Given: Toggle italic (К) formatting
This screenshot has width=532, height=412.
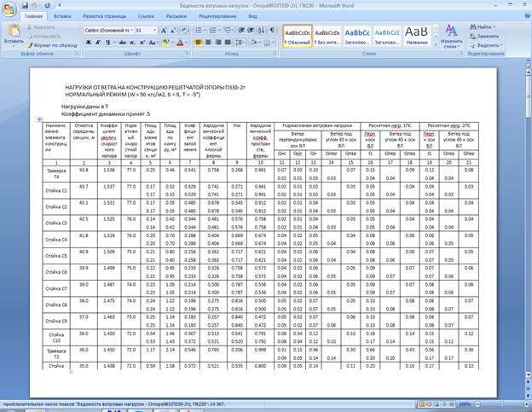Looking at the screenshot, I should point(98,43).
